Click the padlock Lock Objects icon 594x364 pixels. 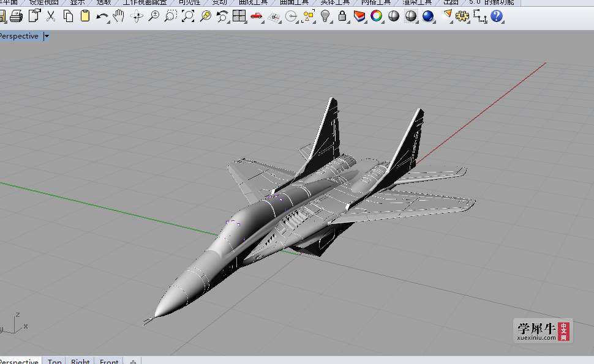342,17
